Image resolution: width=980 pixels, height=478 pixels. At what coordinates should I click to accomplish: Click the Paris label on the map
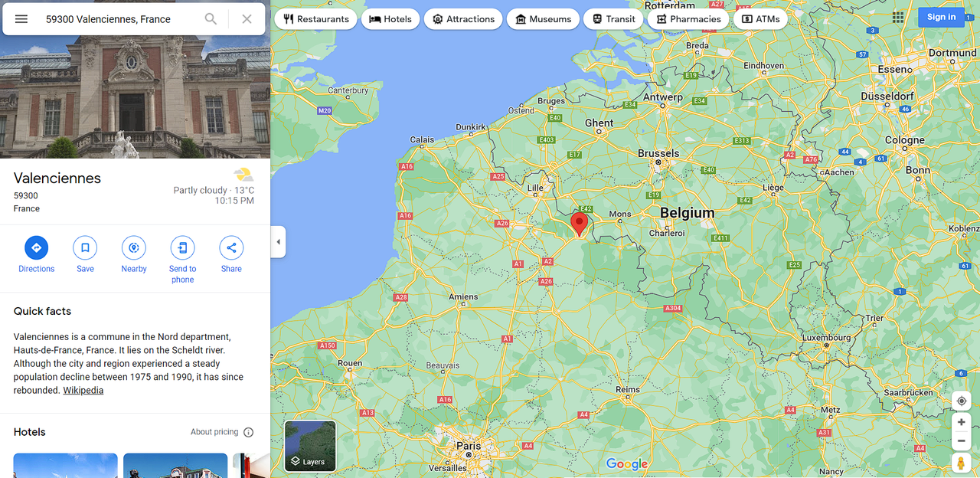tap(469, 445)
